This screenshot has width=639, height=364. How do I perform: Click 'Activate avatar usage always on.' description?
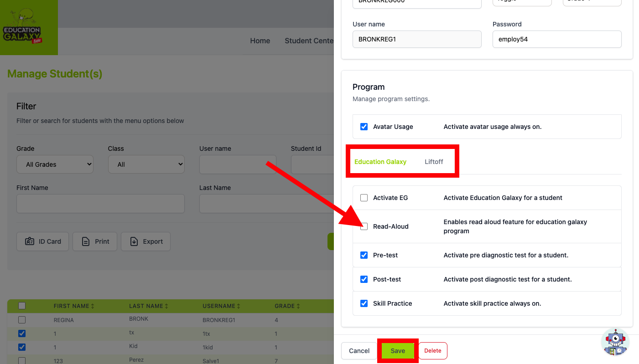[493, 127]
